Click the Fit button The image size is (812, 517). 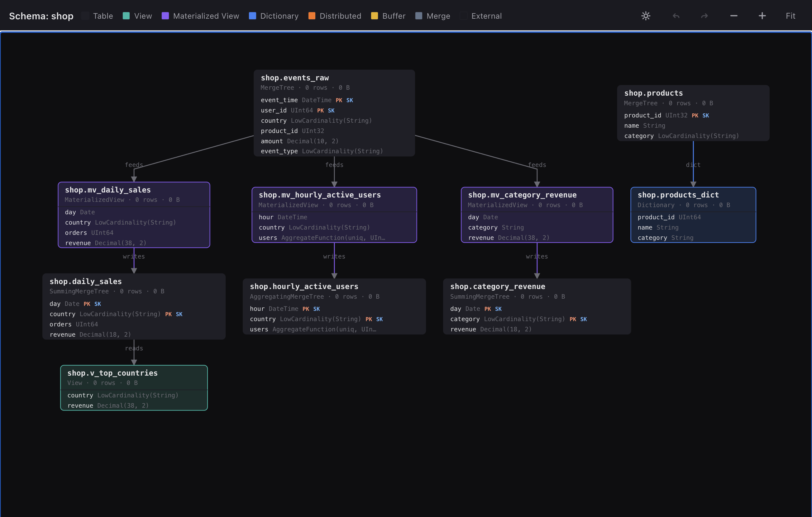pos(791,16)
